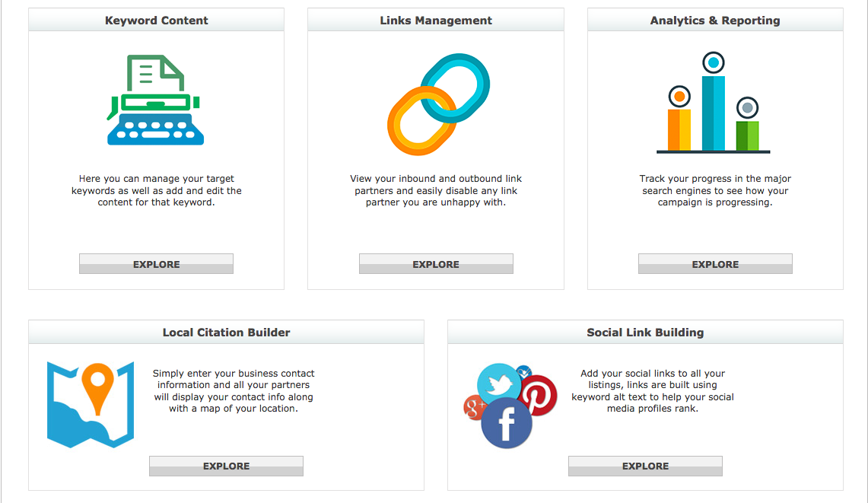The image size is (868, 503).
Task: Click the bar chart analytics icon
Action: pyautogui.click(x=713, y=103)
